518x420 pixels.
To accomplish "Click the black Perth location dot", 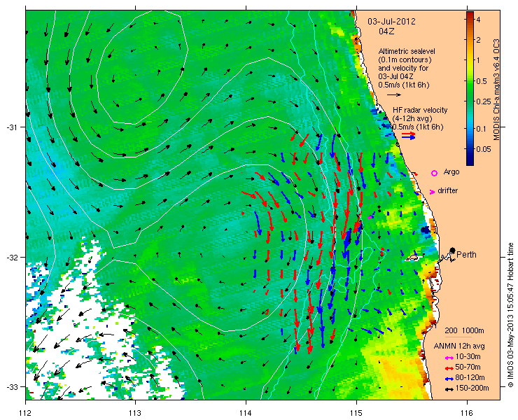I will 453,250.
